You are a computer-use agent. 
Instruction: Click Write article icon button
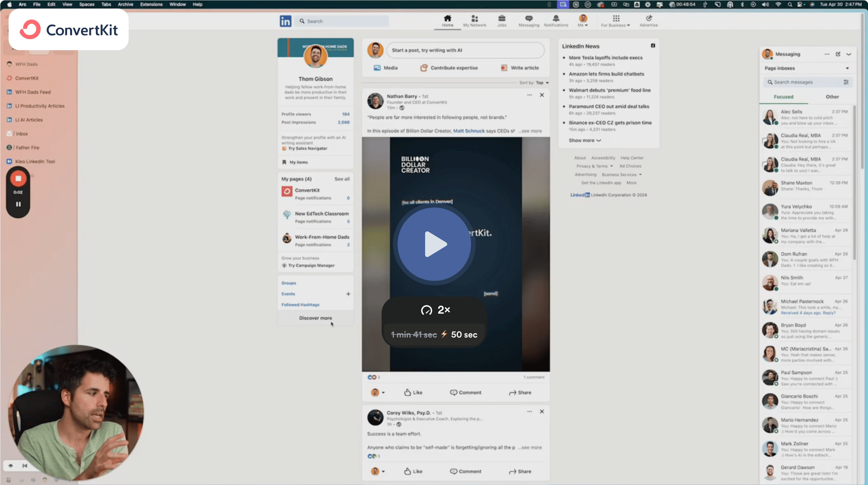[x=519, y=68]
